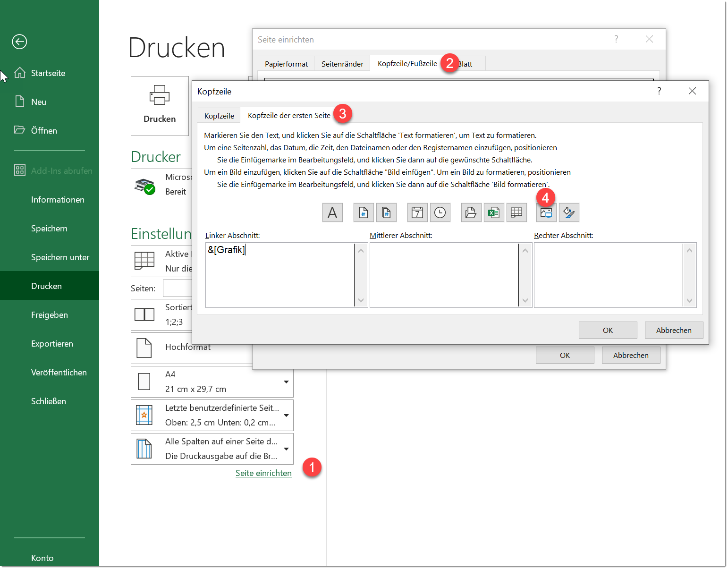Insert sheet name using table icon
Screen dimensions: 728x569
[516, 212]
